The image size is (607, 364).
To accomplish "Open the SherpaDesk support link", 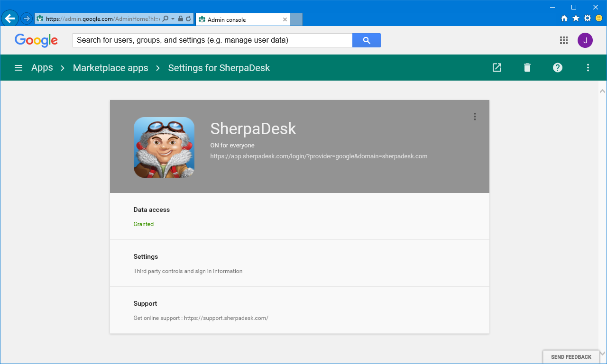I will [226, 318].
